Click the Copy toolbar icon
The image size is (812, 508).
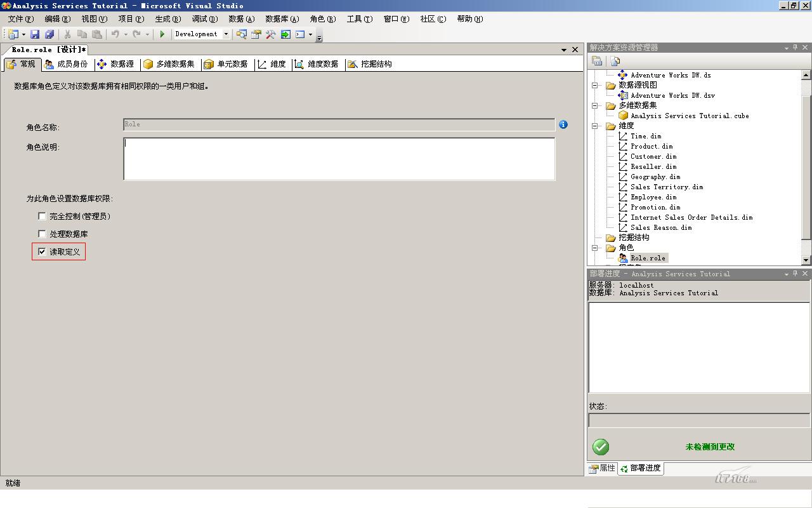click(x=82, y=34)
